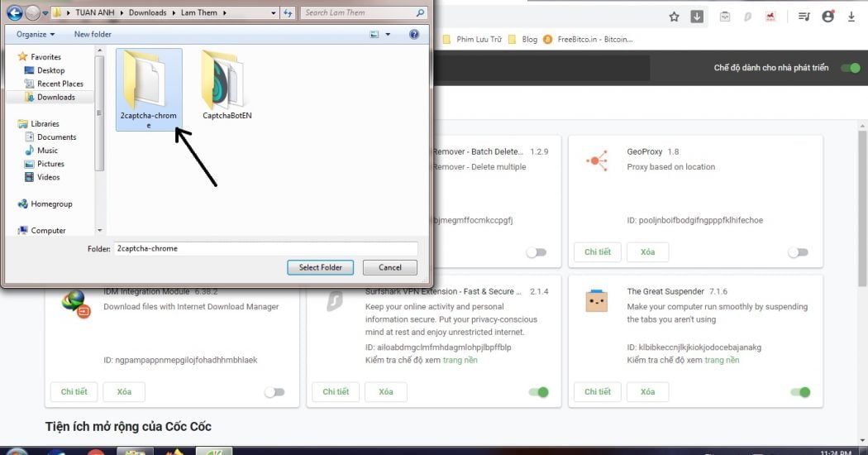Click the Lam Them breadcrumb segment
The height and width of the screenshot is (455, 868).
click(x=198, y=12)
